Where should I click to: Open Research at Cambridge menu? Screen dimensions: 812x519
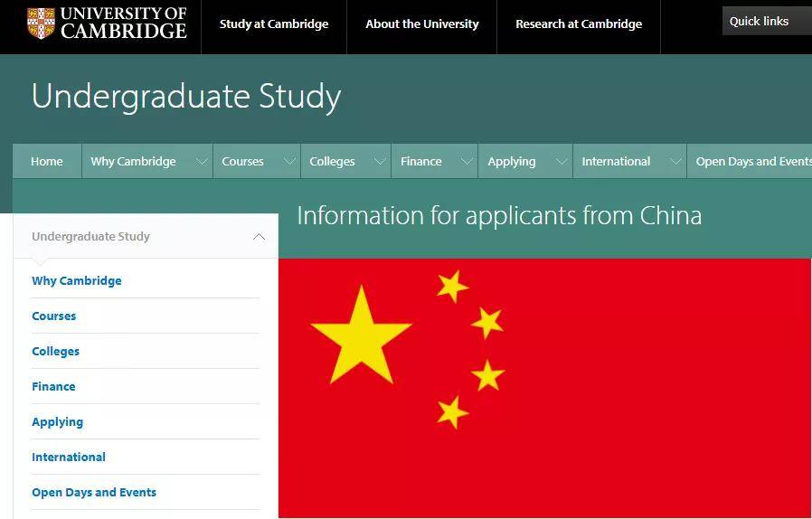coord(579,24)
